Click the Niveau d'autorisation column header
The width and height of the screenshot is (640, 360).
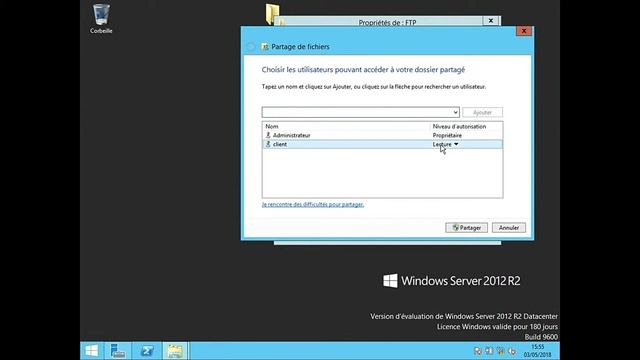click(459, 127)
